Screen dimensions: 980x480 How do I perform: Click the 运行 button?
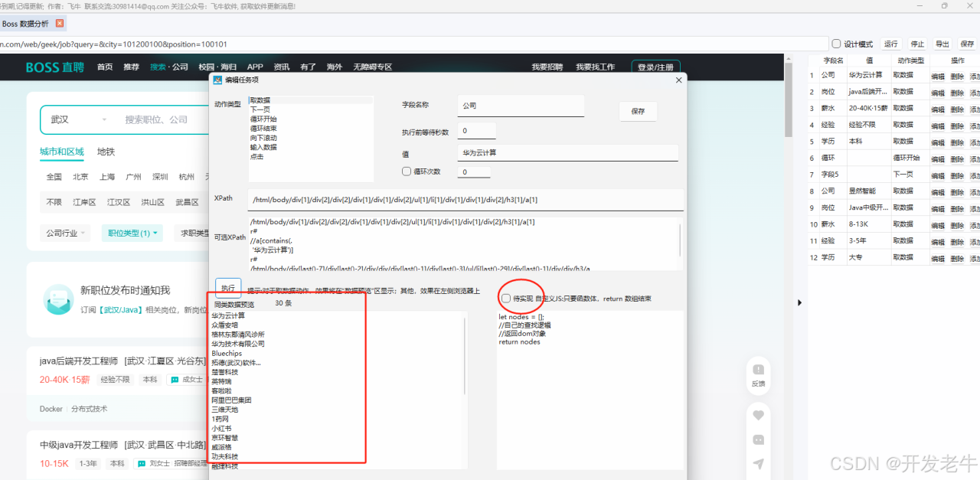890,44
